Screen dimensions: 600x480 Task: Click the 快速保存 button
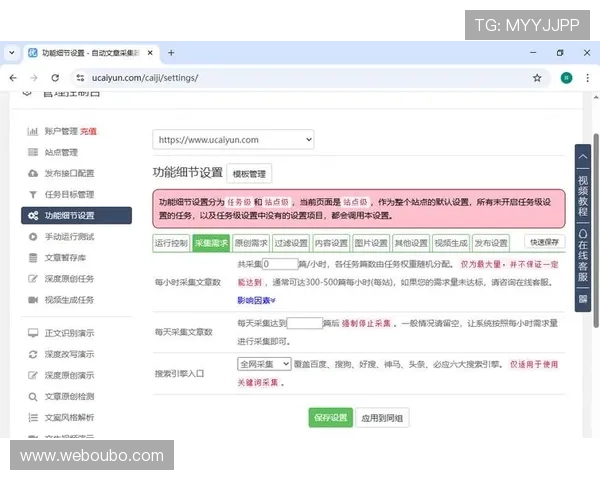tap(544, 242)
